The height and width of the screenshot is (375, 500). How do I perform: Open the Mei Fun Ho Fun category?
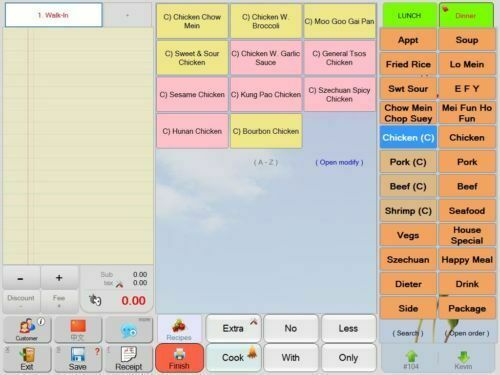tap(467, 113)
